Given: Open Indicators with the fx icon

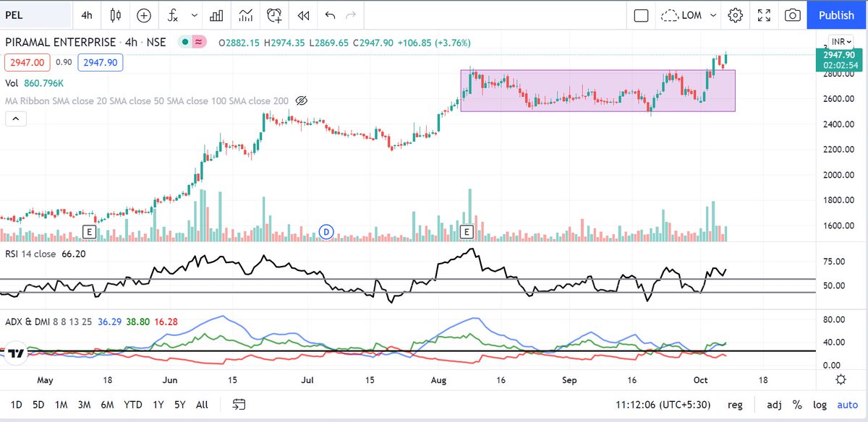Looking at the screenshot, I should [x=172, y=14].
